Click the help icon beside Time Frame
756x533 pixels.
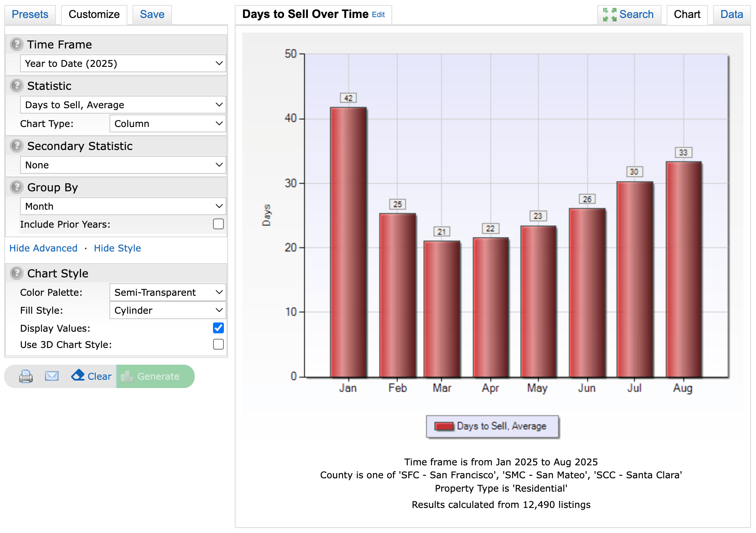pos(16,44)
